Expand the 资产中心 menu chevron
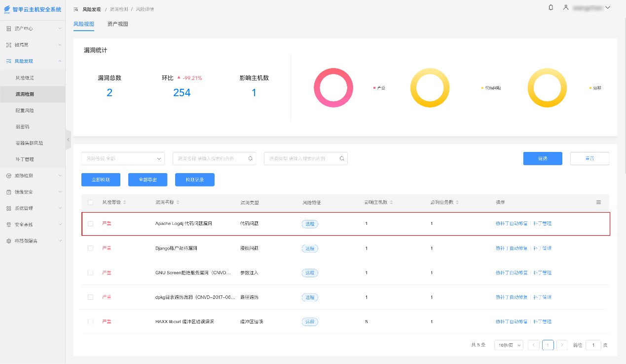This screenshot has height=364, width=626. coord(60,29)
